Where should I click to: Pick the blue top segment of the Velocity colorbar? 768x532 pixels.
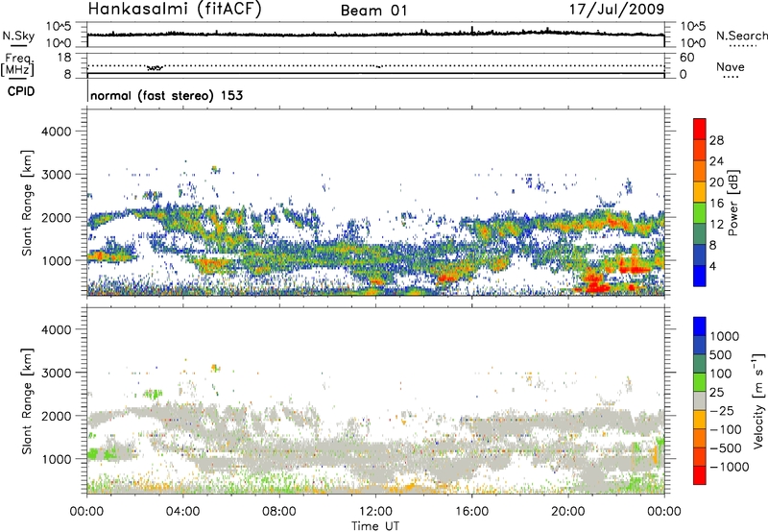click(700, 326)
